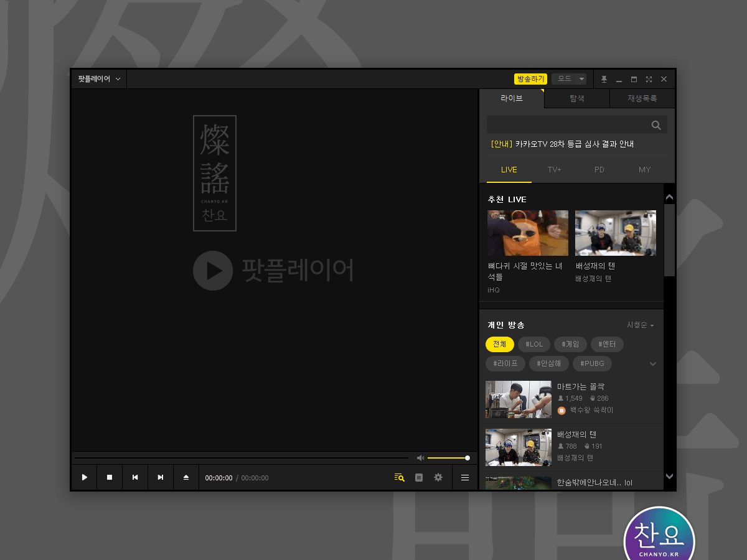Click the orange broadcaster badge icon
This screenshot has width=747, height=560.
coord(561,411)
